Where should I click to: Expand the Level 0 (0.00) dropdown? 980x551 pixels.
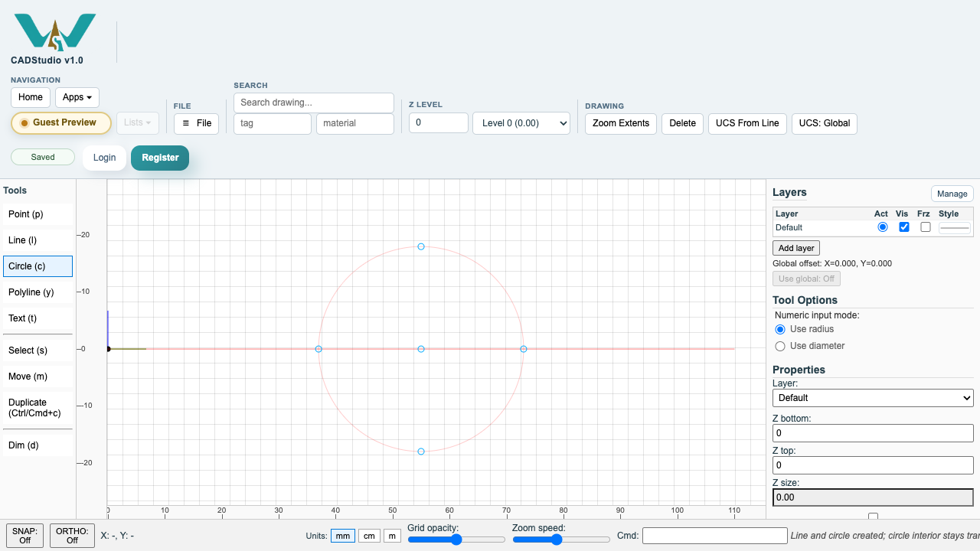point(521,123)
